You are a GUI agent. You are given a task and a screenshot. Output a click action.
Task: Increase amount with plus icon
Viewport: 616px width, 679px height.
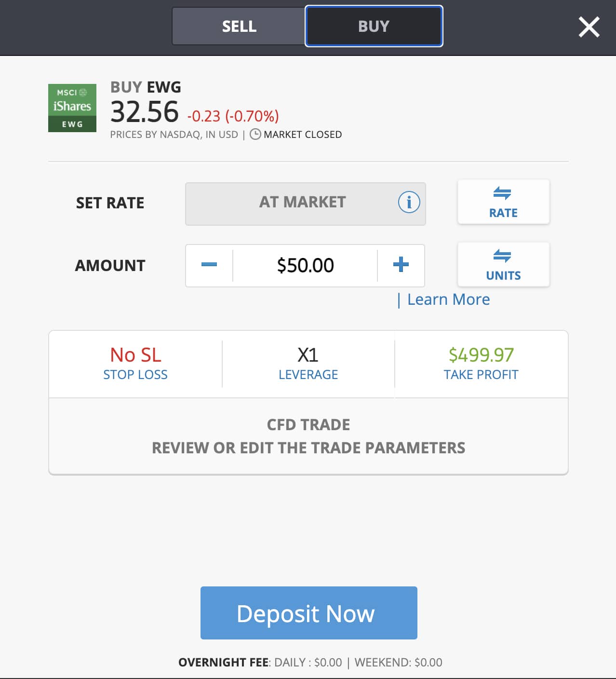tap(401, 265)
